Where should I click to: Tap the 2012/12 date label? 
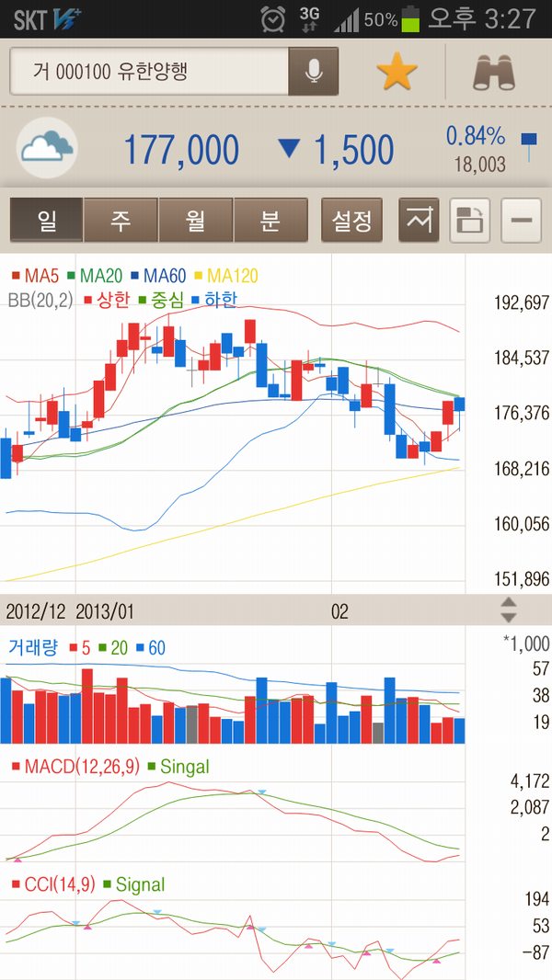[36, 610]
